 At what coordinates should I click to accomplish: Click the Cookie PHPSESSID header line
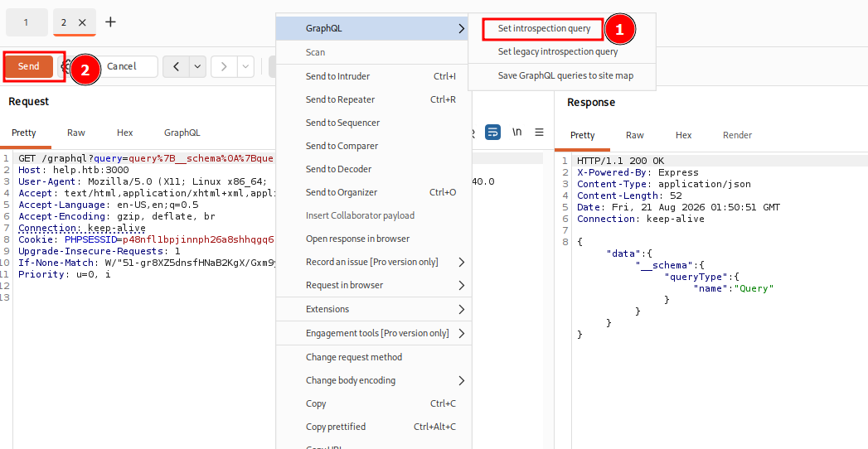tap(146, 240)
